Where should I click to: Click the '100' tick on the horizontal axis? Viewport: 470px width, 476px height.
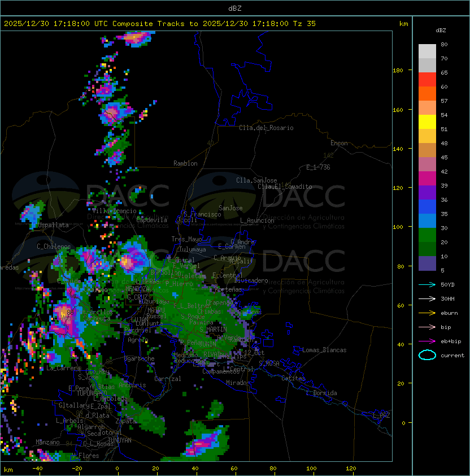coord(311,469)
